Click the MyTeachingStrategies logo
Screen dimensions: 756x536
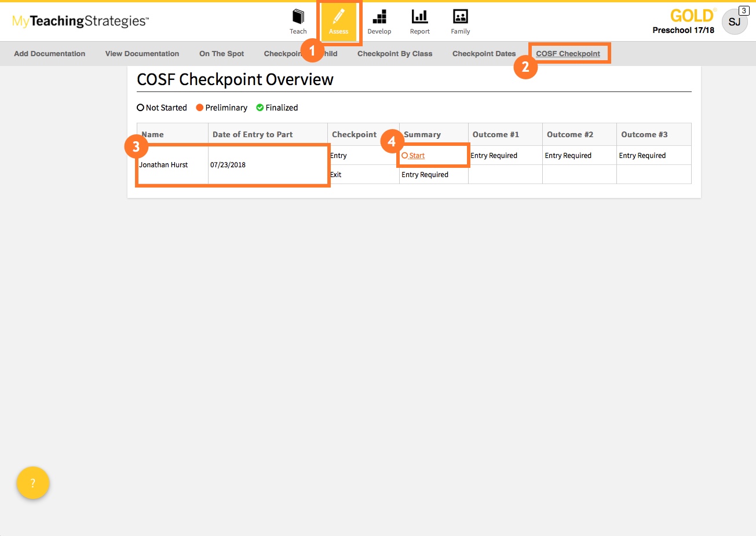click(81, 21)
